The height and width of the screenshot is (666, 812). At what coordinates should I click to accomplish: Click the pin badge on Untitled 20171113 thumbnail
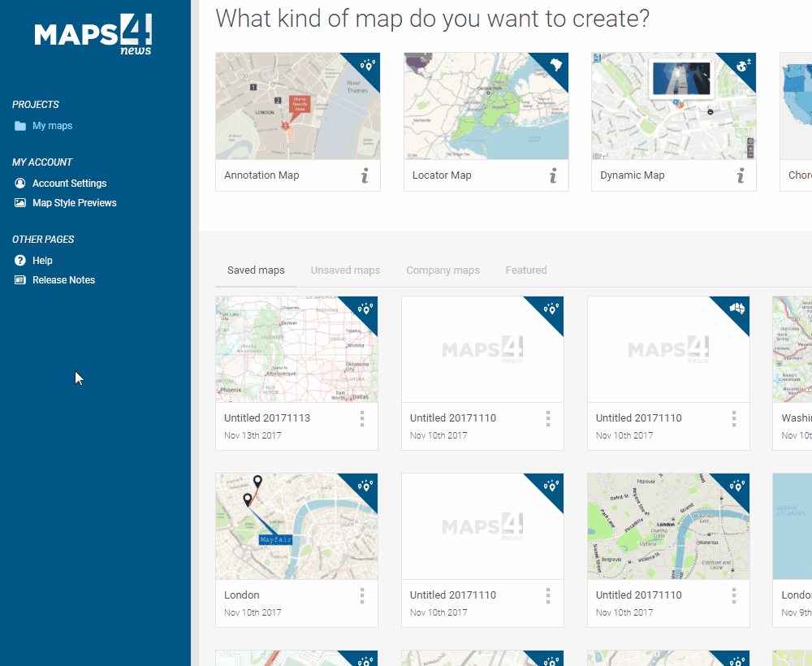(x=365, y=309)
